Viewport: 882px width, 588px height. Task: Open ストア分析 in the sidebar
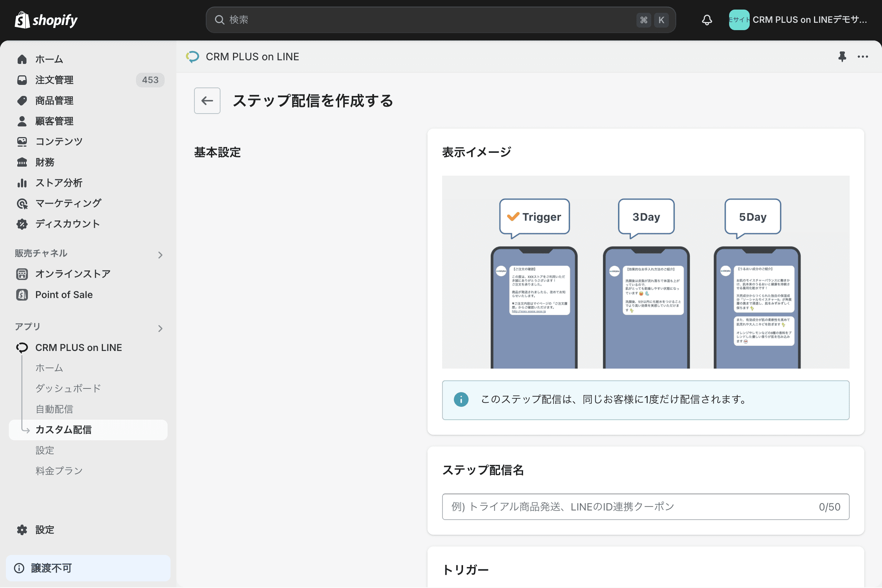(x=59, y=183)
